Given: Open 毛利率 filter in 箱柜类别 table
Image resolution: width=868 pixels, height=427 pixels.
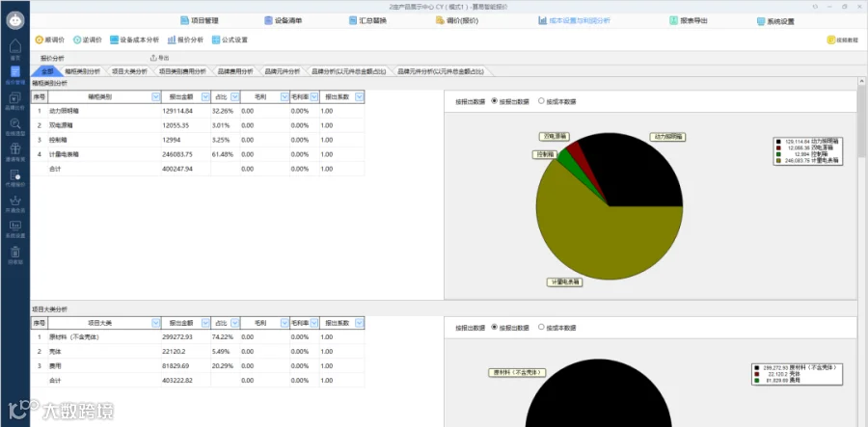Looking at the screenshot, I should pos(313,96).
